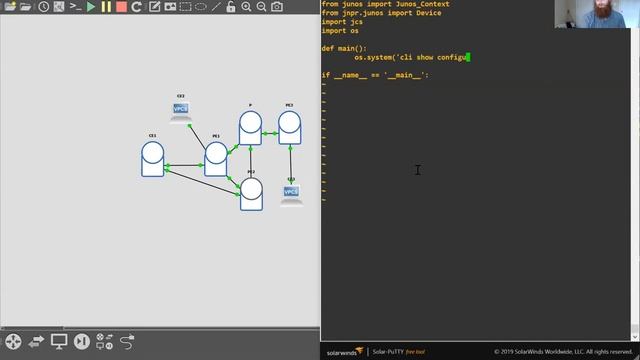Open the snapshots clock icon

point(43,7)
